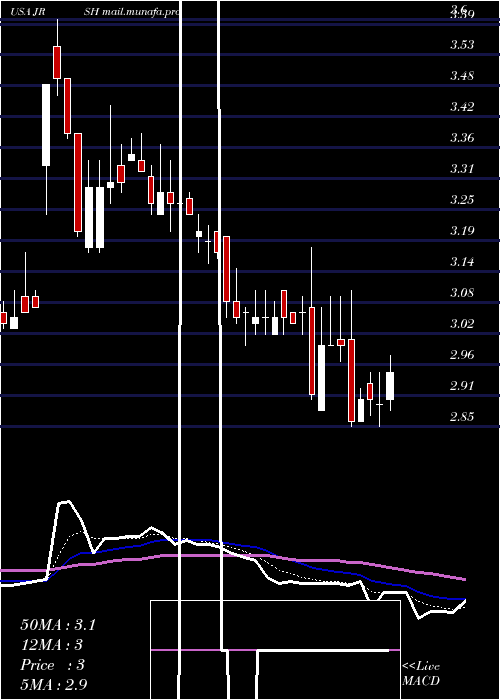
Task: Click the 3.31 price axis label
Action: tap(462, 169)
